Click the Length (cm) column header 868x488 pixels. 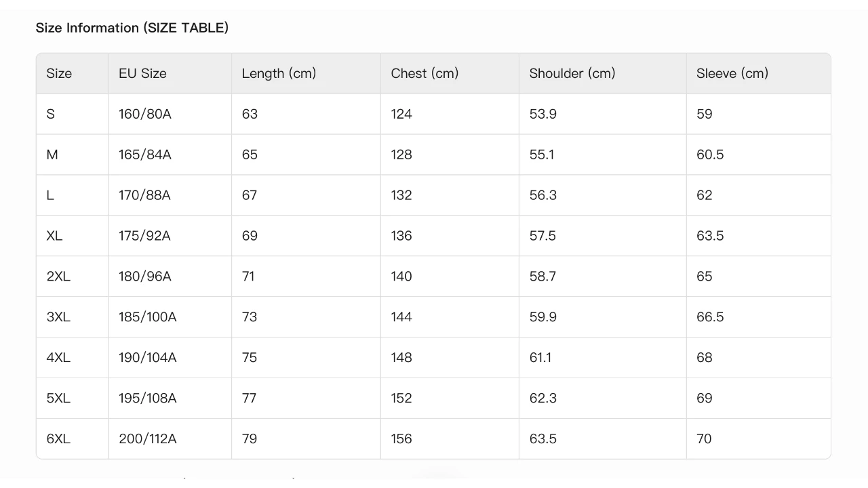pyautogui.click(x=279, y=73)
